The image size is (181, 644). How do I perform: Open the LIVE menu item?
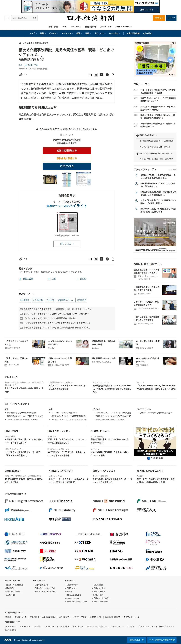coord(64,27)
